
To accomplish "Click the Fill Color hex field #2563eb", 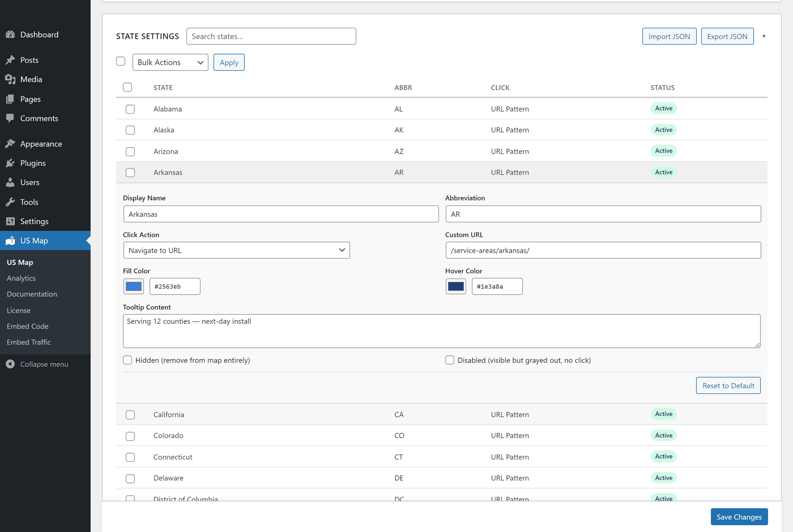I will (175, 286).
